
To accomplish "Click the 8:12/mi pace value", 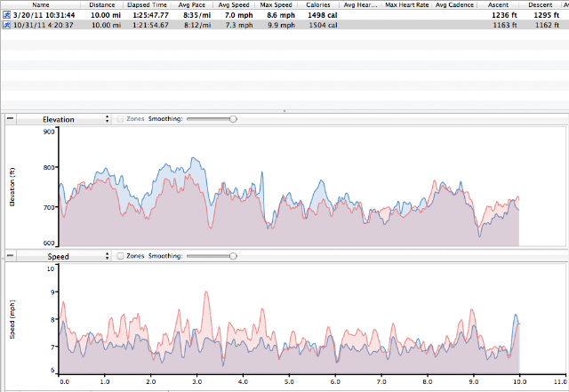I will coord(197,25).
